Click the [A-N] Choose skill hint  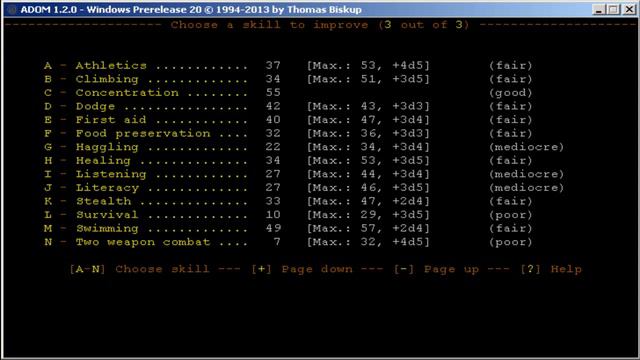(x=139, y=269)
